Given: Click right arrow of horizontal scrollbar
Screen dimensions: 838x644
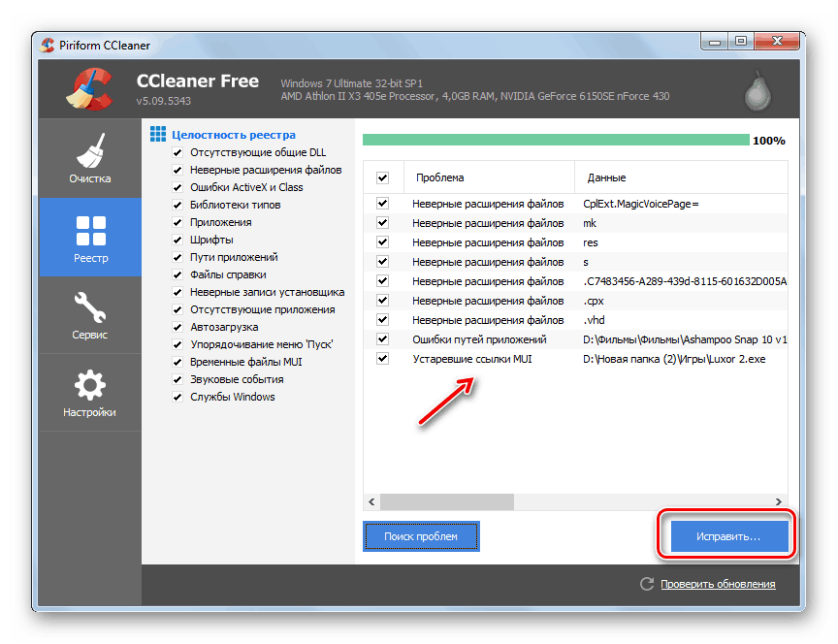Looking at the screenshot, I should (x=779, y=501).
